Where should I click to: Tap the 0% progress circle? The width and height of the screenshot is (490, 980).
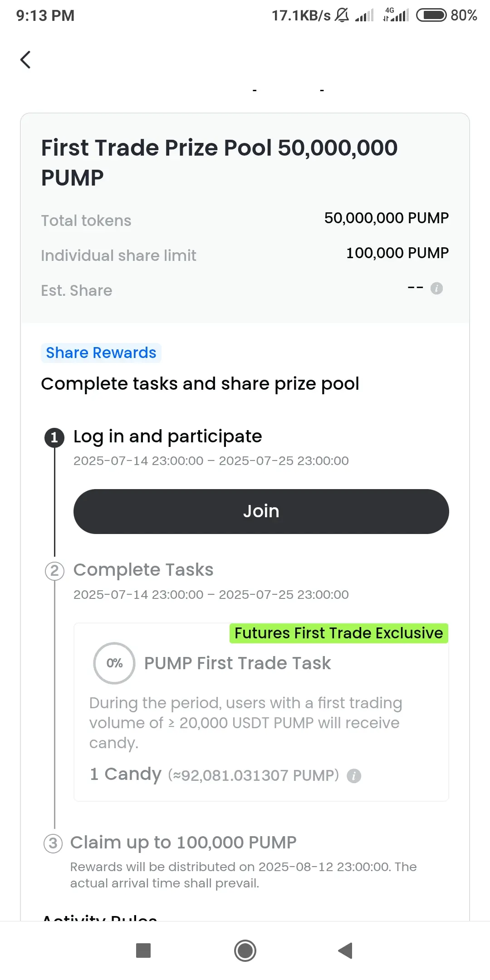click(x=114, y=663)
